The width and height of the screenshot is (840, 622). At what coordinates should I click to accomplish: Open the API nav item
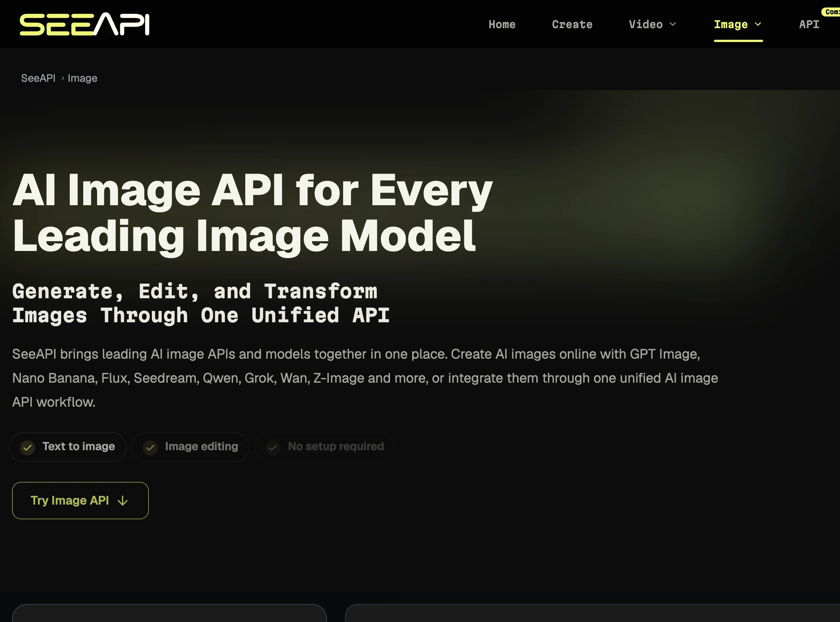coord(809,24)
